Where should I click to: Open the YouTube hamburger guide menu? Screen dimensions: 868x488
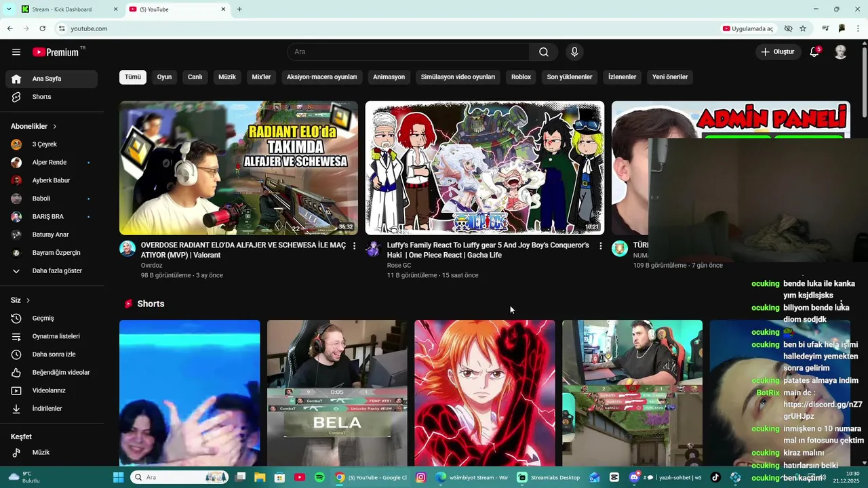pos(16,52)
